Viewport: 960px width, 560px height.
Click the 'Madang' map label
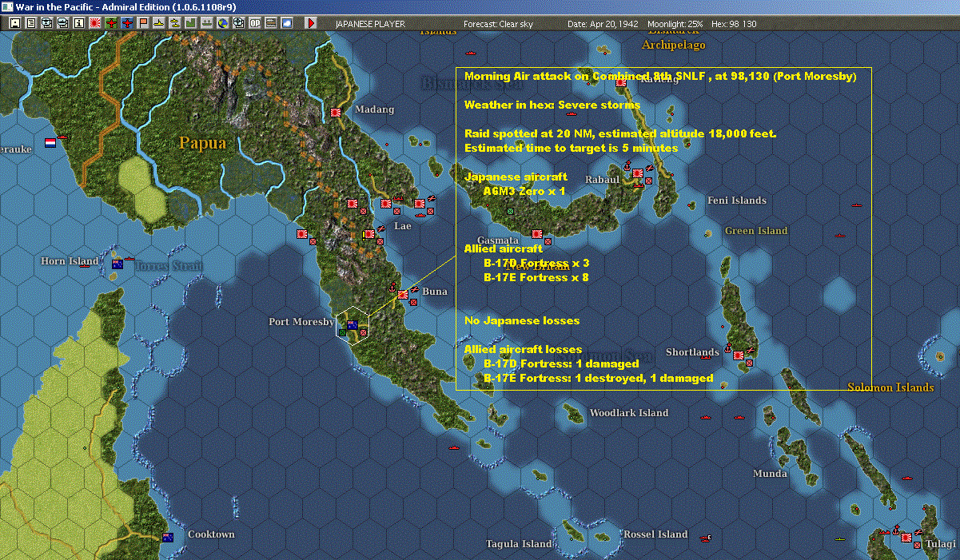point(375,109)
